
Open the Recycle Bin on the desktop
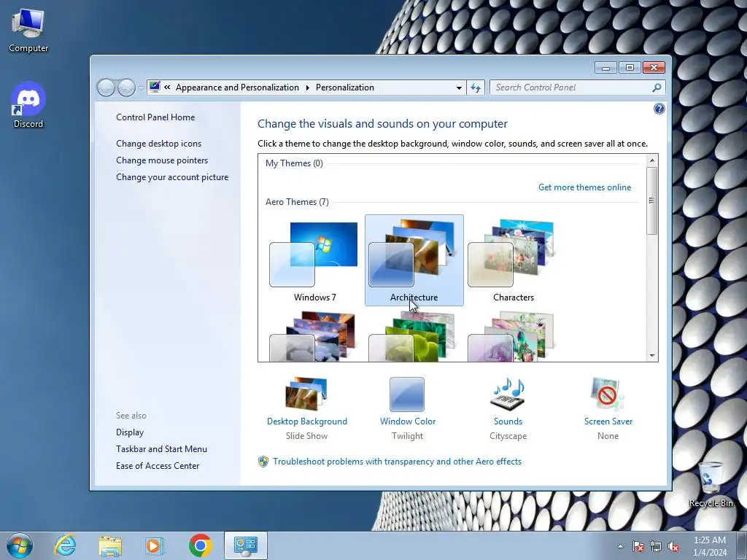coord(711,484)
